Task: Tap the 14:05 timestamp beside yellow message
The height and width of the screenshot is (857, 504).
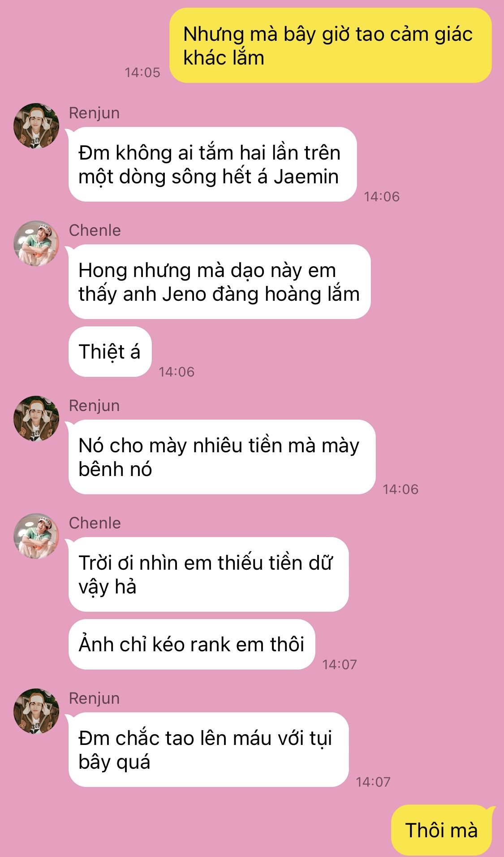Action: click(x=142, y=73)
